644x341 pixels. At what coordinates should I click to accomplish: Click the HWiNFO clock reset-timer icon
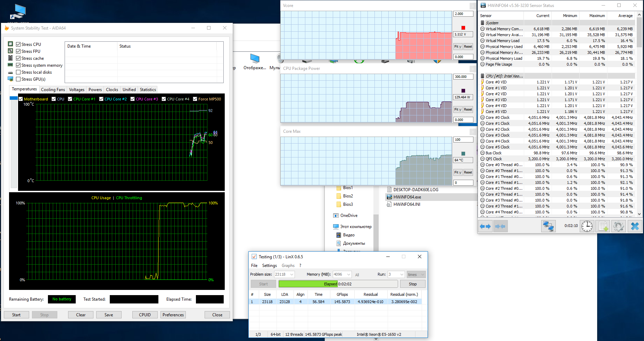click(587, 226)
